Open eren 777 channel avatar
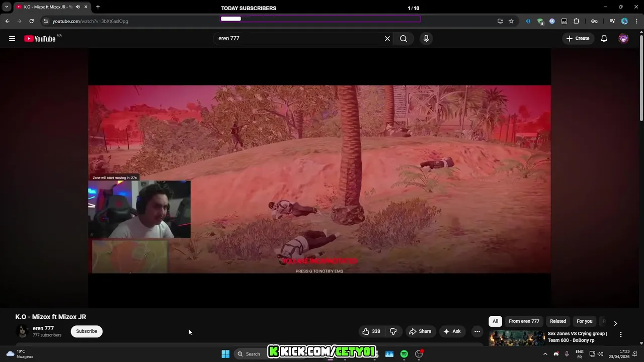Image resolution: width=644 pixels, height=362 pixels. 22,331
